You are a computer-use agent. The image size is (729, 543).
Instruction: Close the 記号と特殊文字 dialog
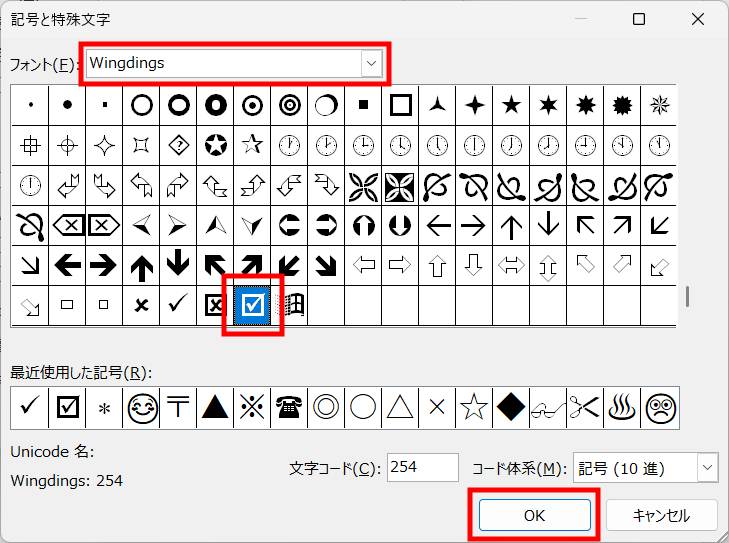click(698, 19)
